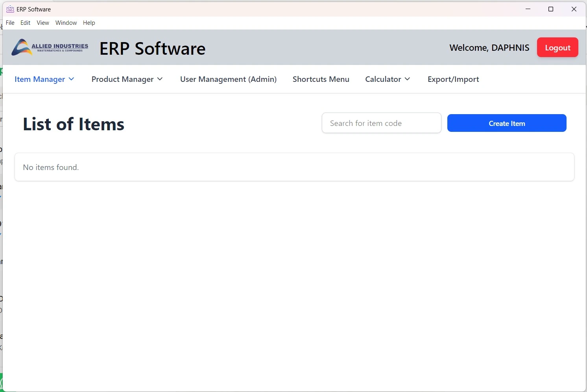Click the Create Item button

click(x=507, y=123)
